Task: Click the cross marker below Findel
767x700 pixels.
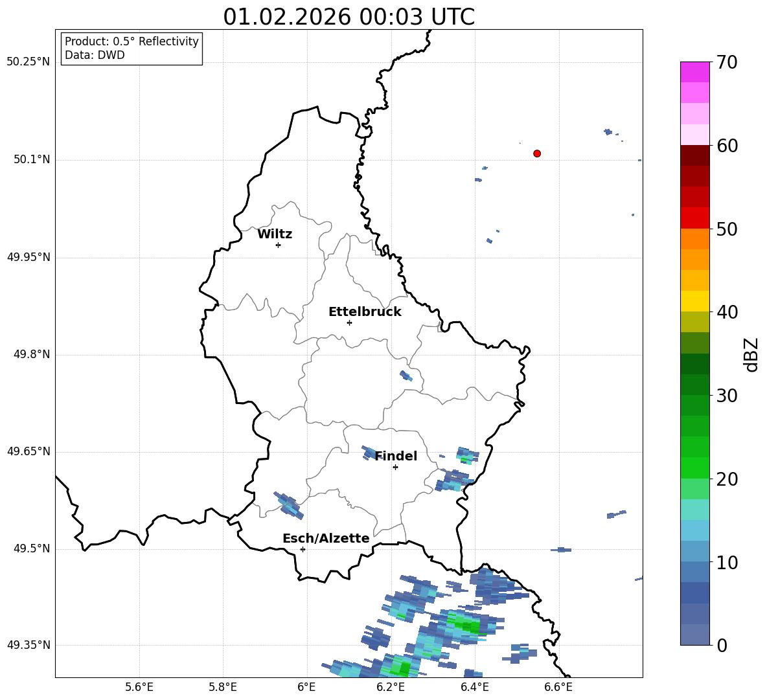Action: pyautogui.click(x=395, y=468)
